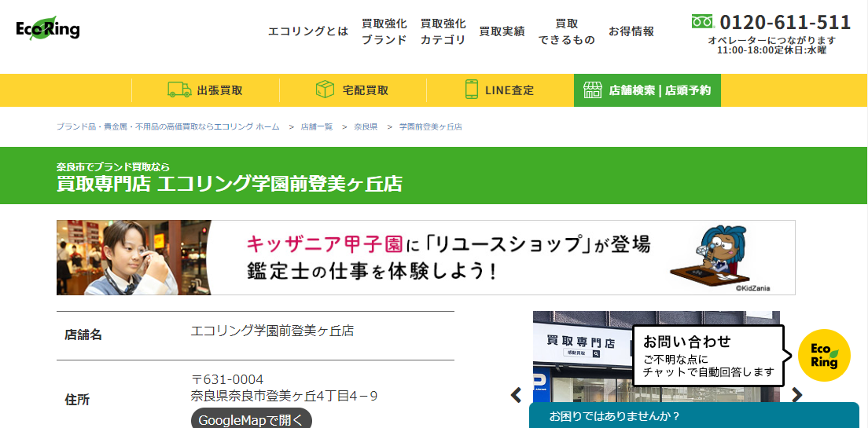Click the hours text 11:00-18:00定休日:水曜
The image size is (868, 428).
(x=771, y=49)
